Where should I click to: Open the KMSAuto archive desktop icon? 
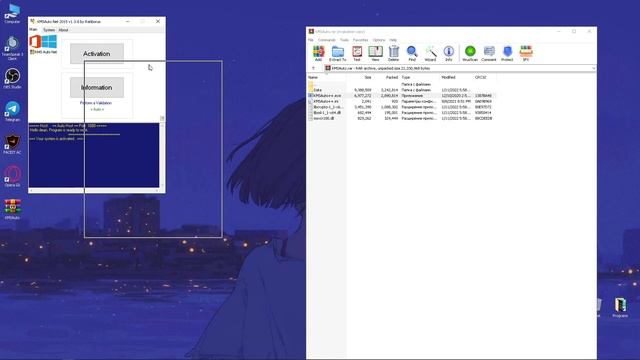point(12,209)
